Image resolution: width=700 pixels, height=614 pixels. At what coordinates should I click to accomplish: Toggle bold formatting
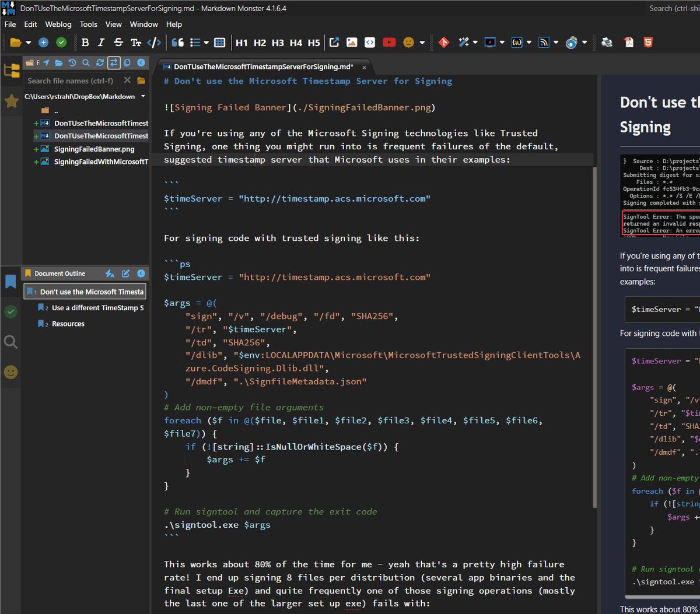tap(85, 42)
